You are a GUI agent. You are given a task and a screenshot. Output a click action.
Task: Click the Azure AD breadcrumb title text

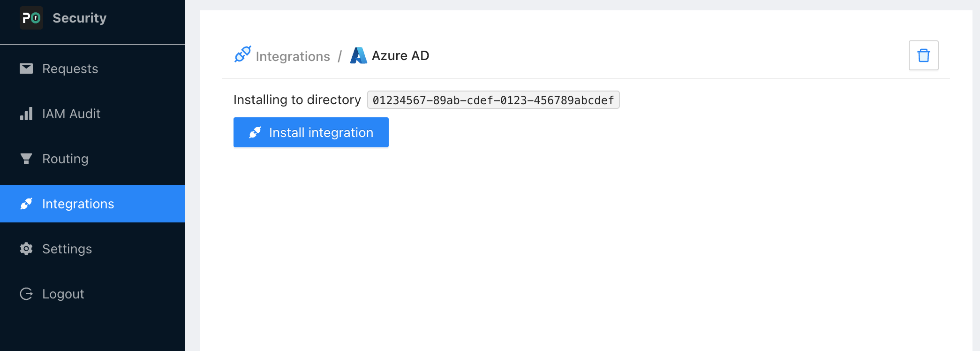[400, 55]
